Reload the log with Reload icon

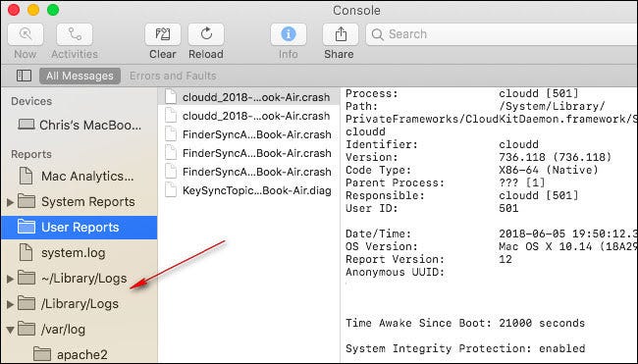coord(206,34)
